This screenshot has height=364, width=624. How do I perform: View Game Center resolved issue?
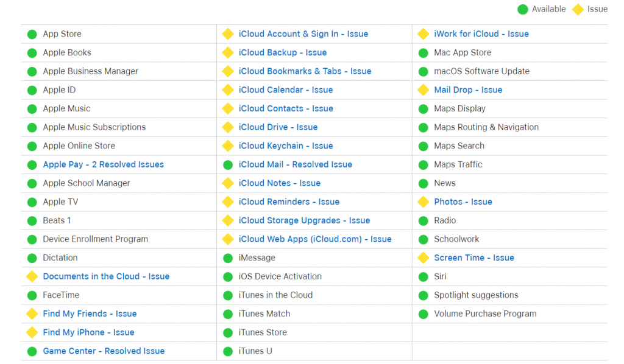click(x=104, y=351)
